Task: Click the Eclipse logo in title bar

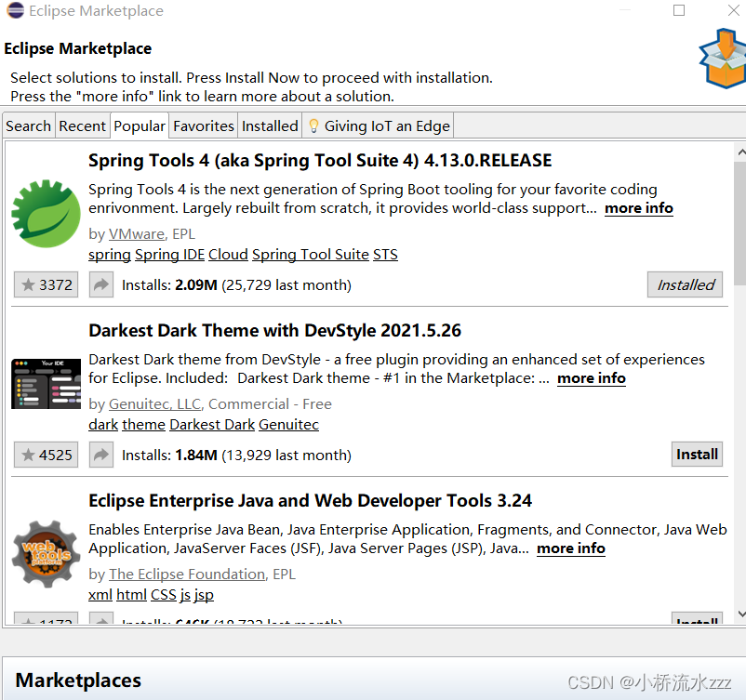Action: coord(15,10)
